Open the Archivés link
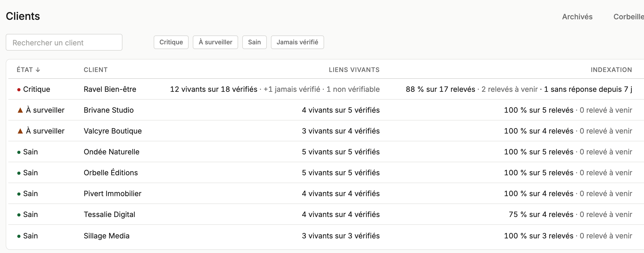 point(577,17)
